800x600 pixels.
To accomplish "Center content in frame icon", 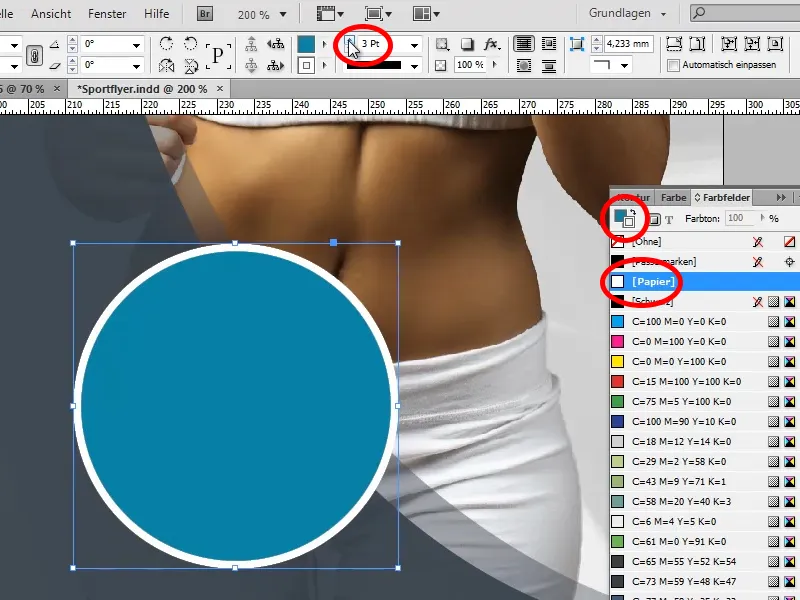I will click(x=775, y=44).
